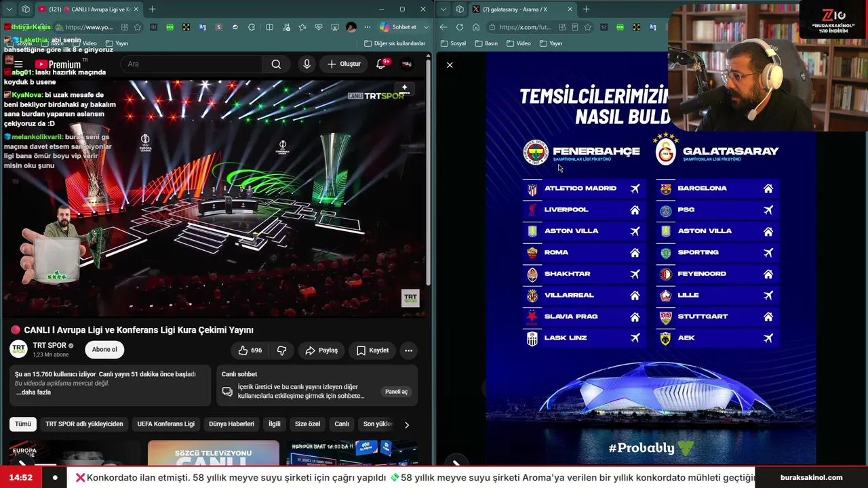
Task: Dislike the TRT SPOR live video
Action: tap(281, 350)
